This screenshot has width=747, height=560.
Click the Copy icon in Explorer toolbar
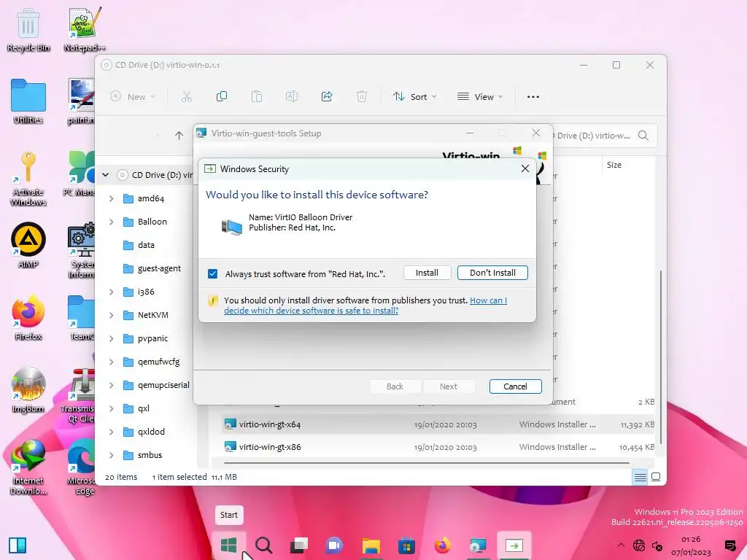[x=222, y=97]
